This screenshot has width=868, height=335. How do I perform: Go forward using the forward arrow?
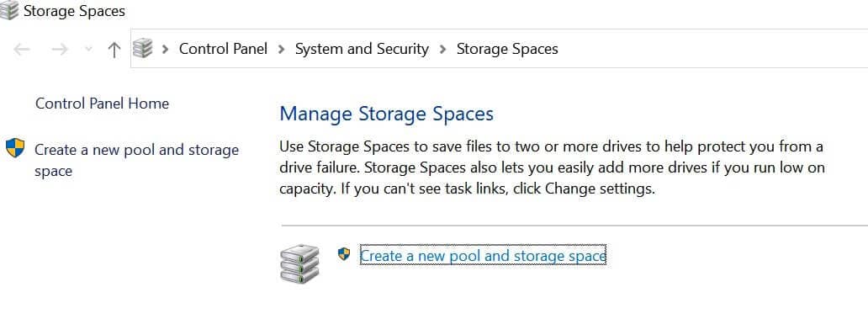pyautogui.click(x=59, y=50)
